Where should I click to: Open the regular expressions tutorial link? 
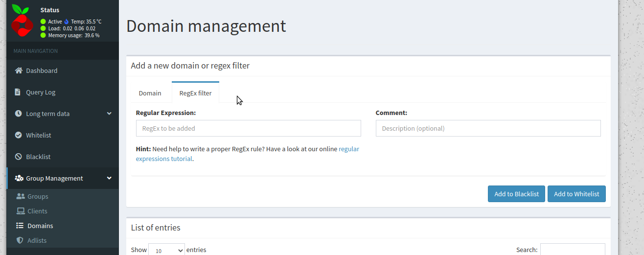[248, 154]
